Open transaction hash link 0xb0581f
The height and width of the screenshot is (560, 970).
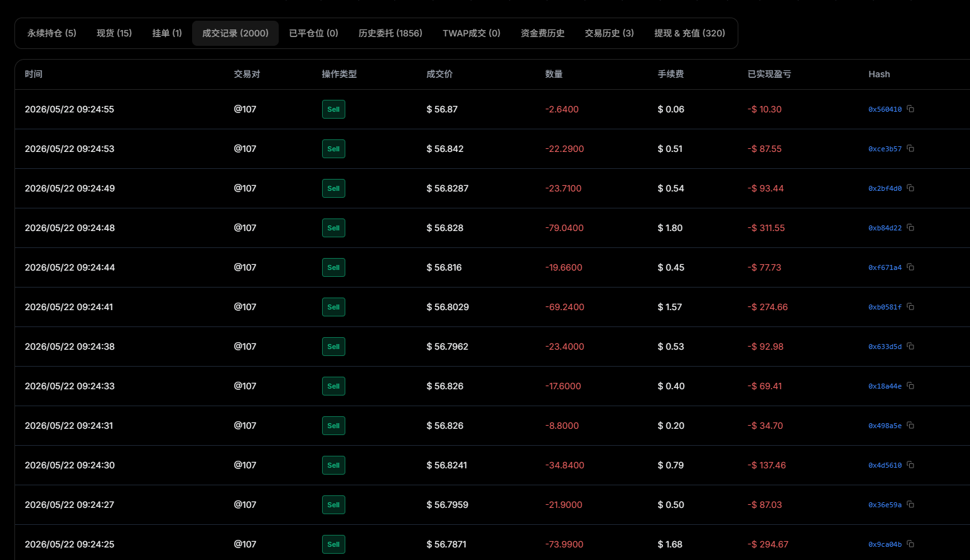click(885, 307)
